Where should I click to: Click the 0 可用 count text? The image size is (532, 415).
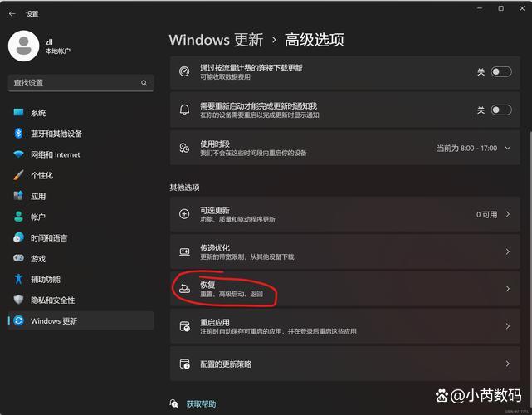coord(486,214)
